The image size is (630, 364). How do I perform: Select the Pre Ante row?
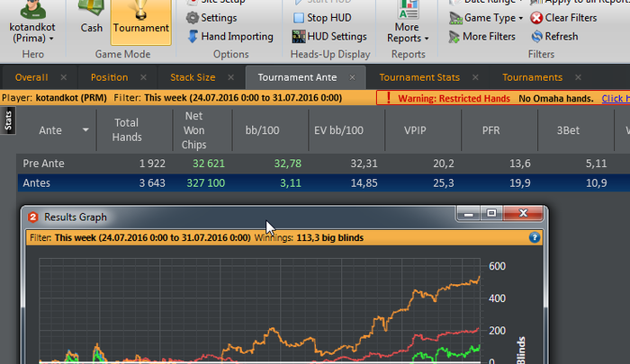tap(323, 164)
